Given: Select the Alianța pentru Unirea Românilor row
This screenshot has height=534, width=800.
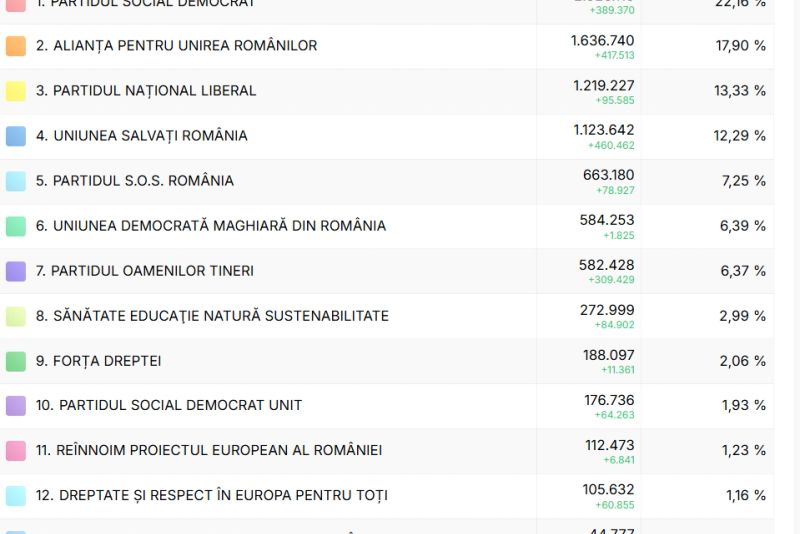Looking at the screenshot, I should pos(176,46).
